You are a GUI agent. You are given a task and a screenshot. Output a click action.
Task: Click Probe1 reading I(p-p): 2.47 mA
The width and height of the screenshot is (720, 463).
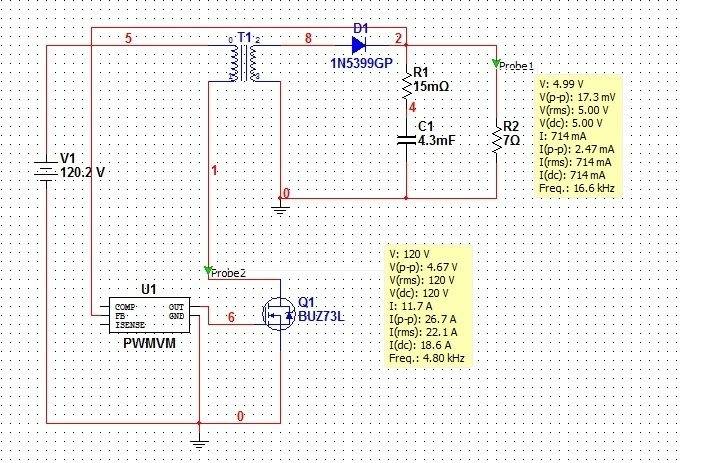[577, 149]
